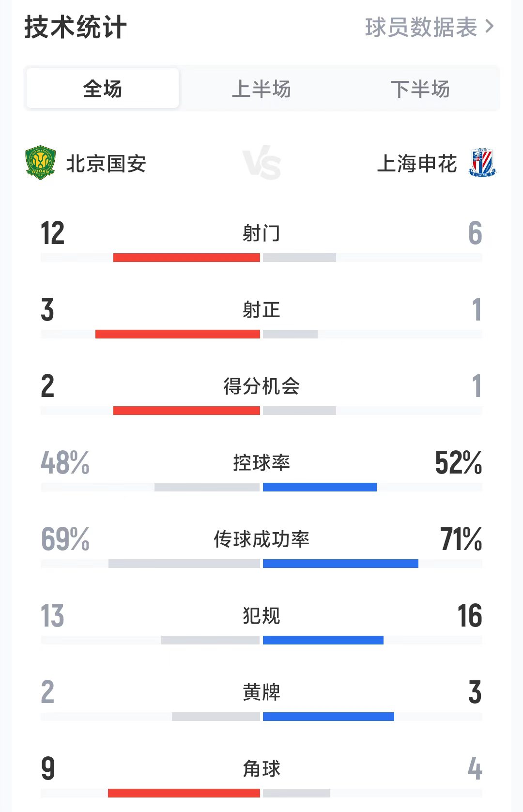Click the red 角球 corners bar
The width and height of the screenshot is (523, 812).
pos(184,793)
